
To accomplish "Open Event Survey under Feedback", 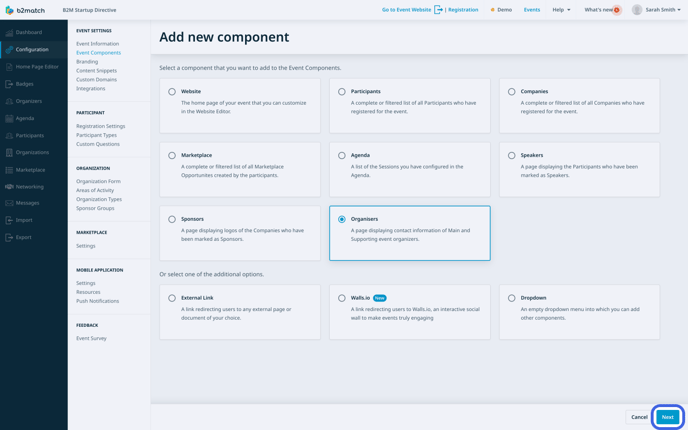I will click(x=91, y=338).
